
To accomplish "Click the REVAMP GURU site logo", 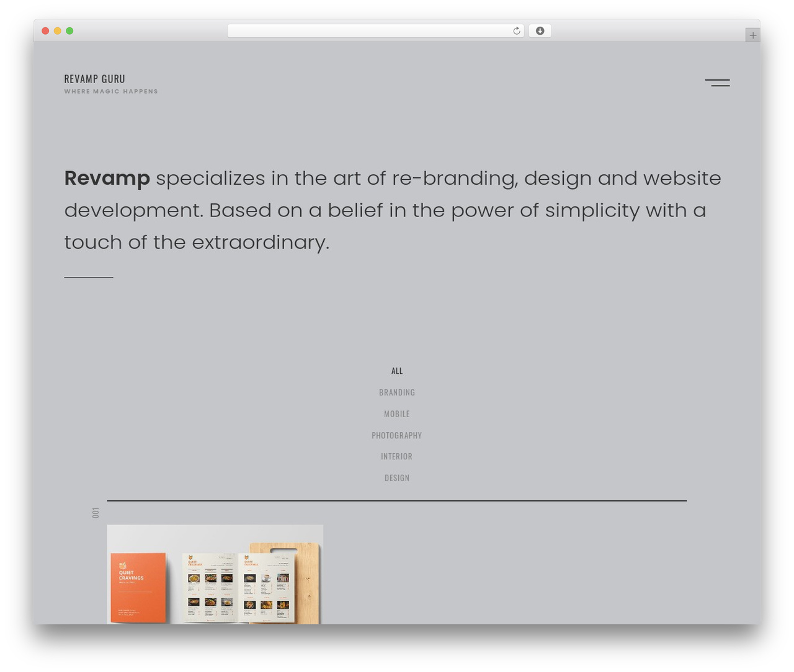I will pyautogui.click(x=94, y=79).
